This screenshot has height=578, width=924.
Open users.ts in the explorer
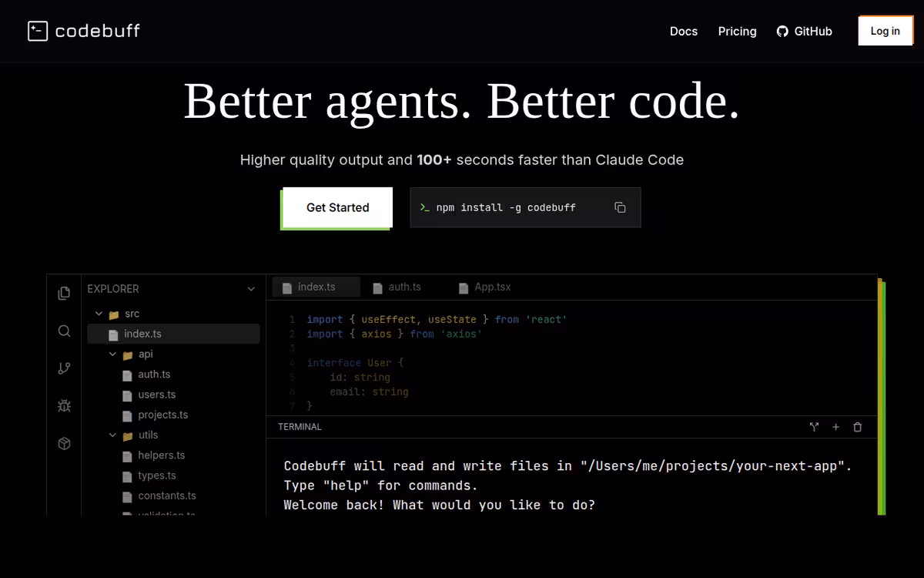coord(156,395)
